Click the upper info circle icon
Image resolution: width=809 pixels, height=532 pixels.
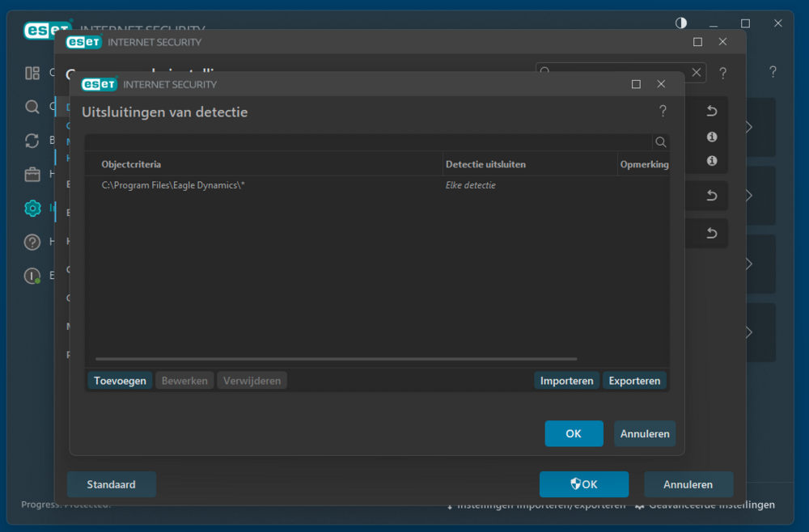(x=712, y=137)
